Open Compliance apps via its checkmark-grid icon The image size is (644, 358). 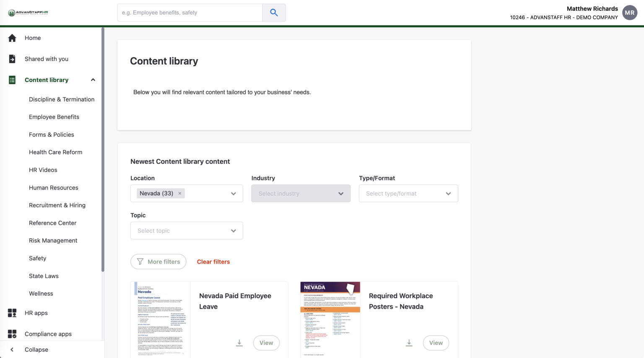pyautogui.click(x=12, y=334)
